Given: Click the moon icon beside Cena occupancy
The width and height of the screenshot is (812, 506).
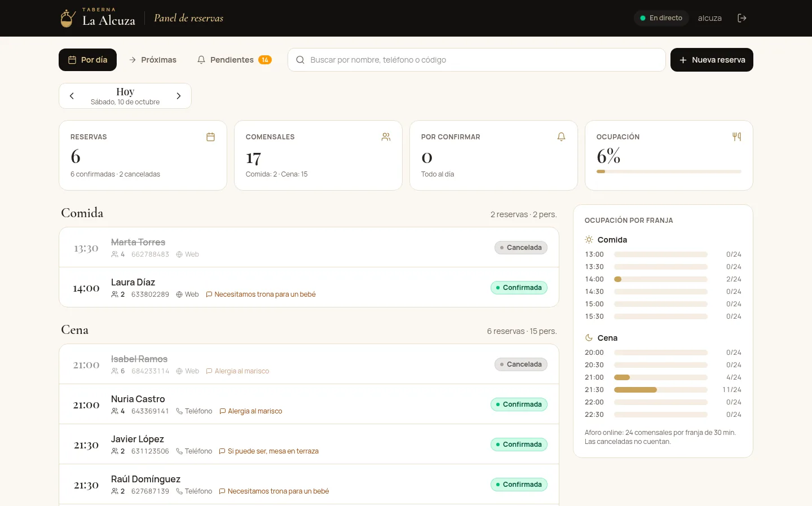Looking at the screenshot, I should (589, 338).
